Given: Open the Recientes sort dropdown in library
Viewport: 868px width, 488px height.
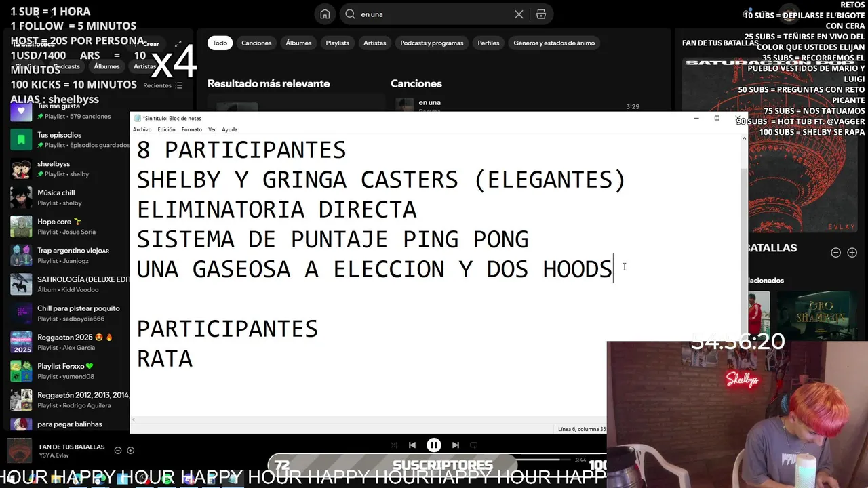Looking at the screenshot, I should 163,85.
